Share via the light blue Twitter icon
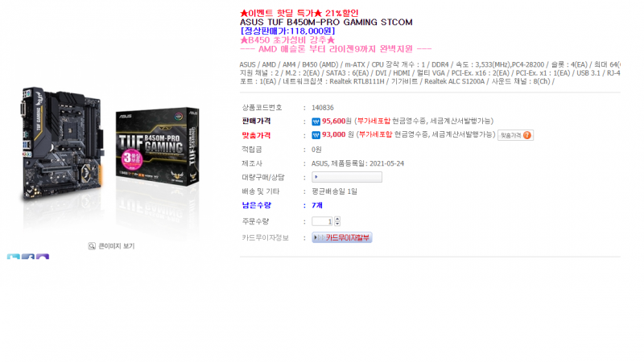The image size is (644, 362). pyautogui.click(x=13, y=257)
